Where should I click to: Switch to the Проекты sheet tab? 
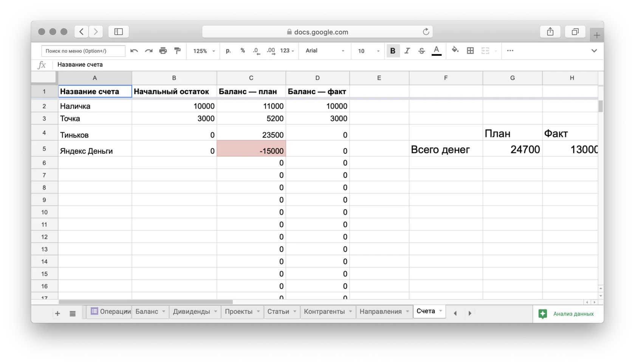click(239, 312)
